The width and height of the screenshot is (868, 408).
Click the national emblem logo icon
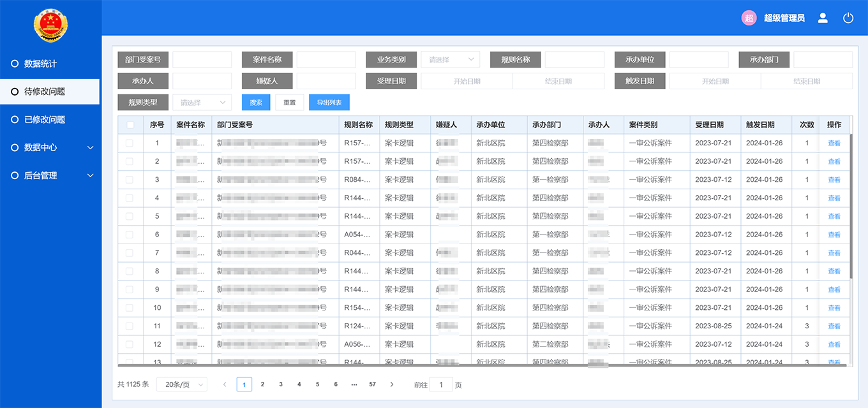(50, 25)
